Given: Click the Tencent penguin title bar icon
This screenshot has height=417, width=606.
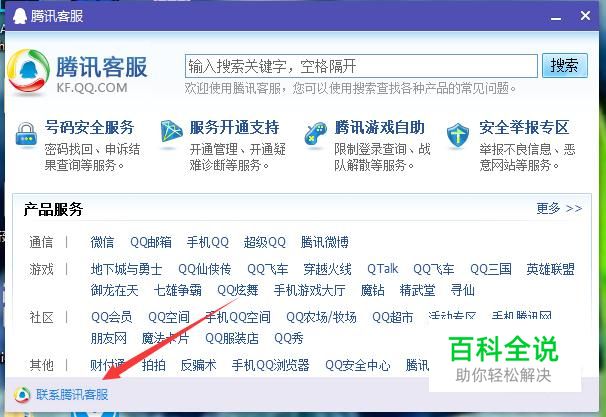Looking at the screenshot, I should click(20, 16).
